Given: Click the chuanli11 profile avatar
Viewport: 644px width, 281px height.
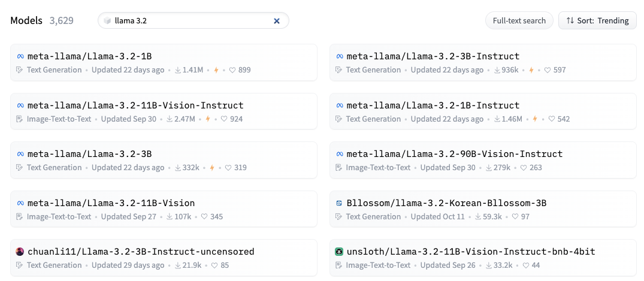Looking at the screenshot, I should point(20,252).
